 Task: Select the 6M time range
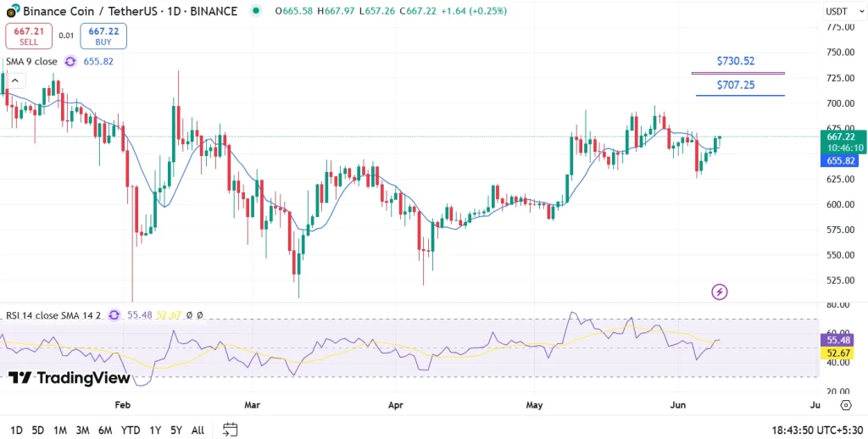(105, 431)
